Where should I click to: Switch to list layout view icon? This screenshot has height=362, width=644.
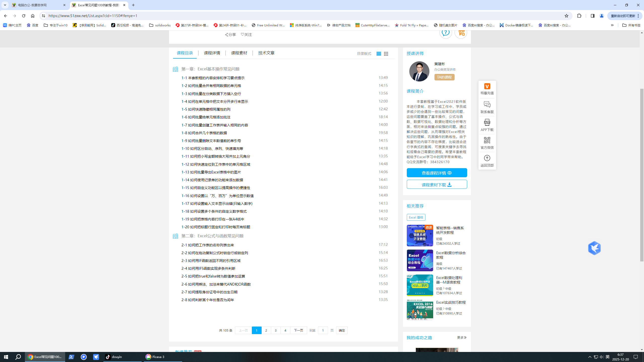click(379, 54)
